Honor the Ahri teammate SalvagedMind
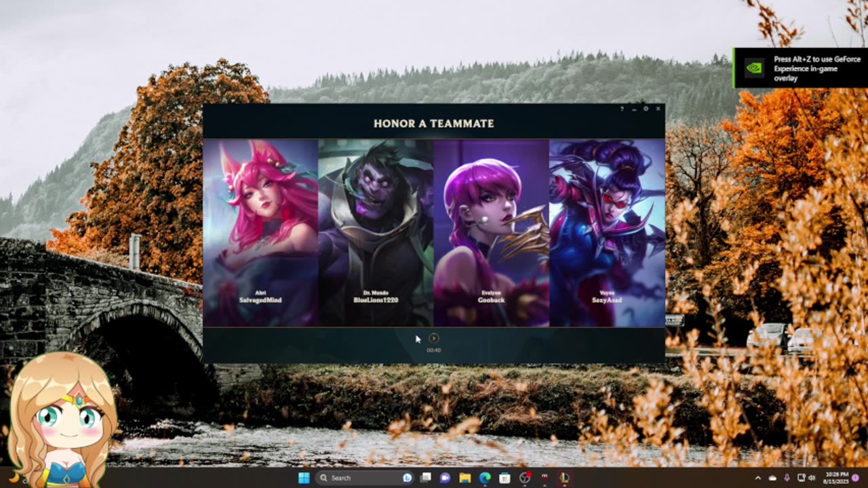This screenshot has height=488, width=868. pyautogui.click(x=260, y=232)
